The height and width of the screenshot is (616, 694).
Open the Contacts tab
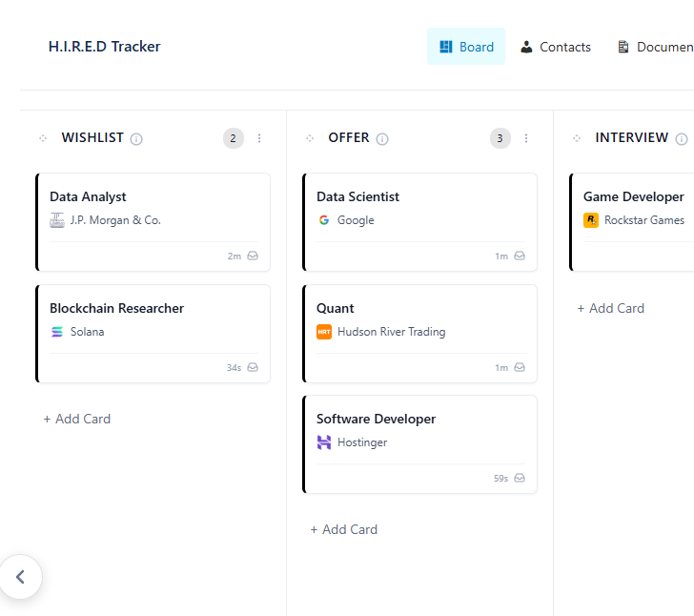(x=556, y=47)
